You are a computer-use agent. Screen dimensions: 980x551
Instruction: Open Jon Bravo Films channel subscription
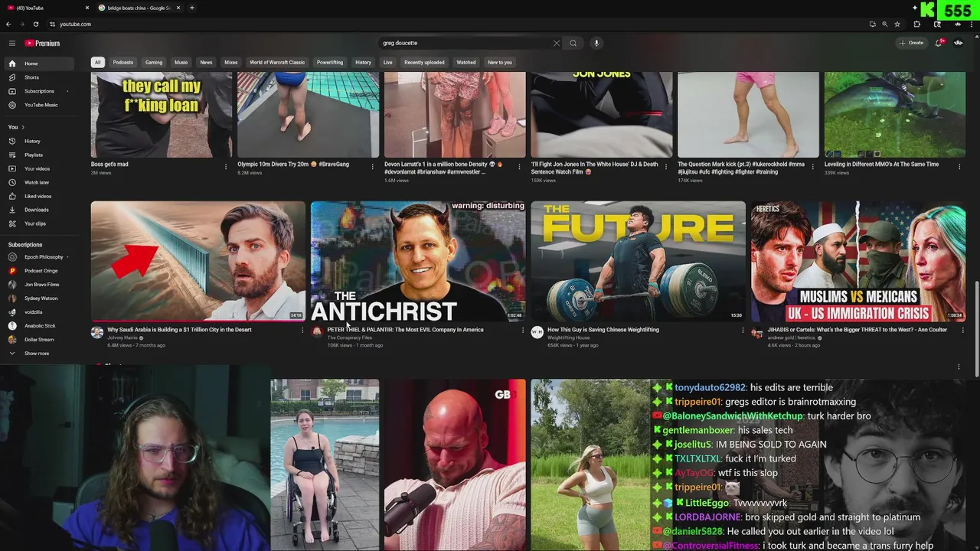coord(38,285)
